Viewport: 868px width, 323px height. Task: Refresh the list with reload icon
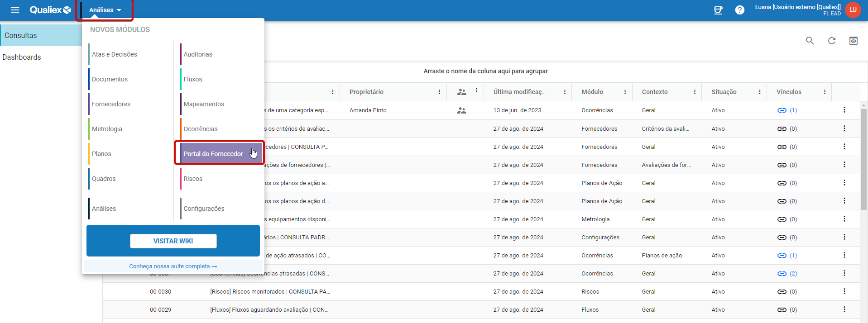(x=832, y=41)
